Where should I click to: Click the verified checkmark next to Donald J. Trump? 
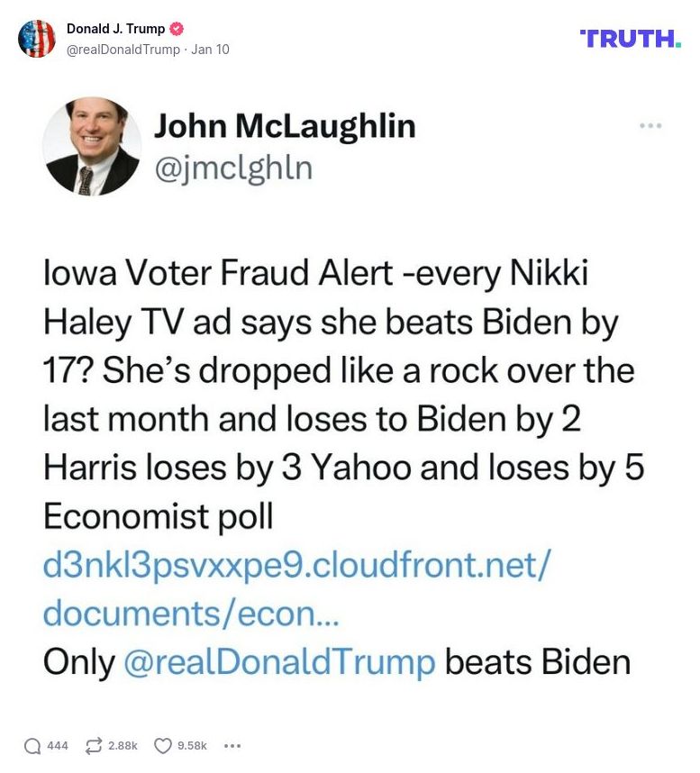coord(177,27)
